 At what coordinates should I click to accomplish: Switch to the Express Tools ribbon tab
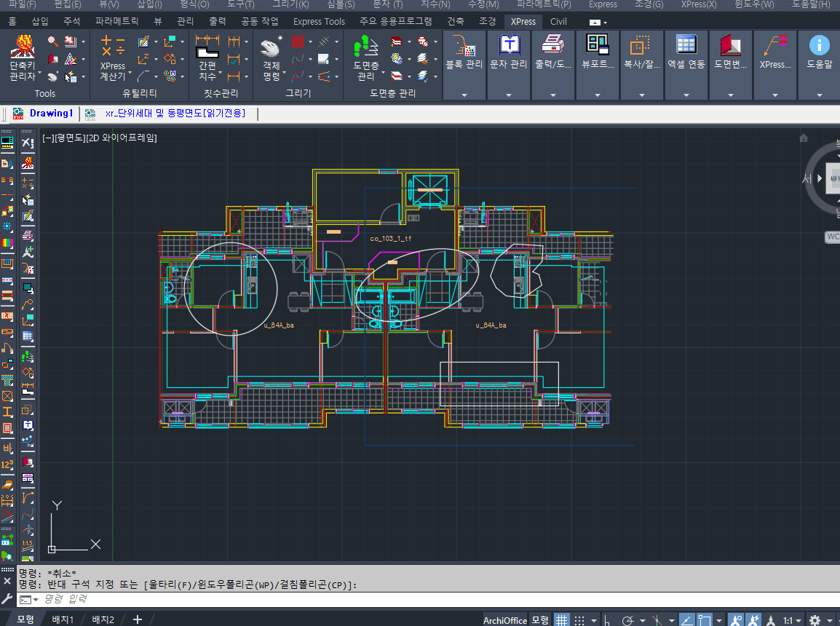[x=319, y=21]
